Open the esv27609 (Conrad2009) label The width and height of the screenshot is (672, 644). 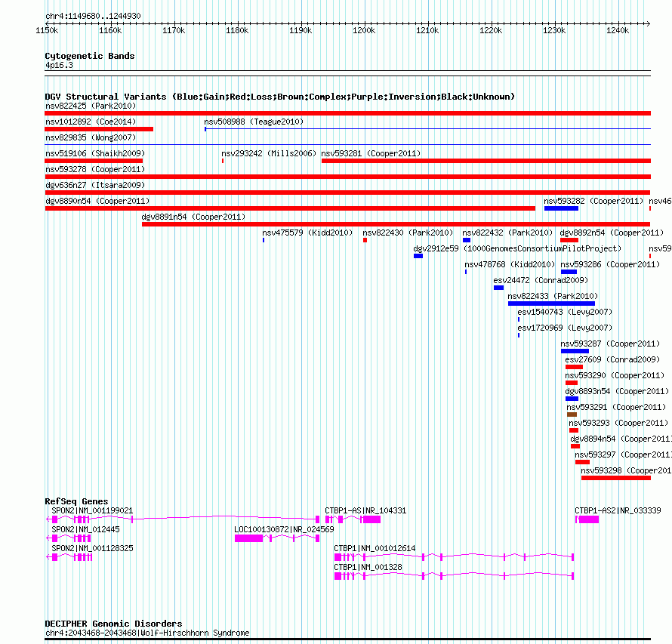(613, 359)
